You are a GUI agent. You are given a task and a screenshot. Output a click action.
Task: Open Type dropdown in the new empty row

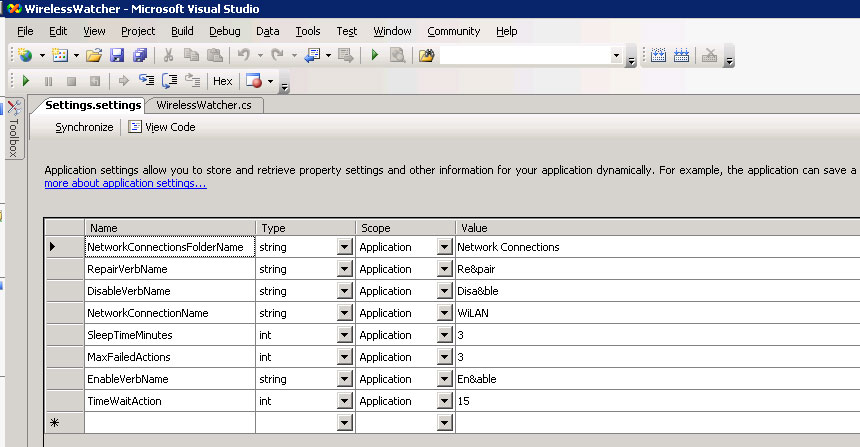pos(344,423)
